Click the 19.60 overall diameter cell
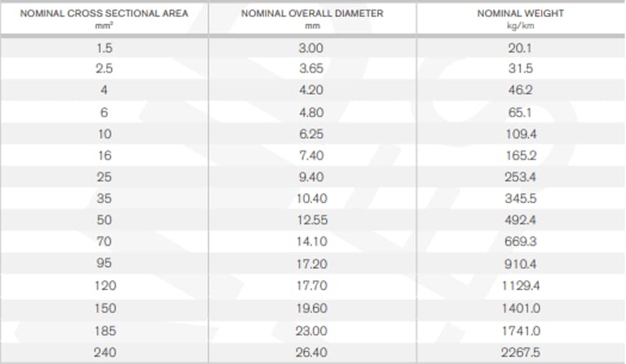Image resolution: width=626 pixels, height=364 pixels. (312, 308)
